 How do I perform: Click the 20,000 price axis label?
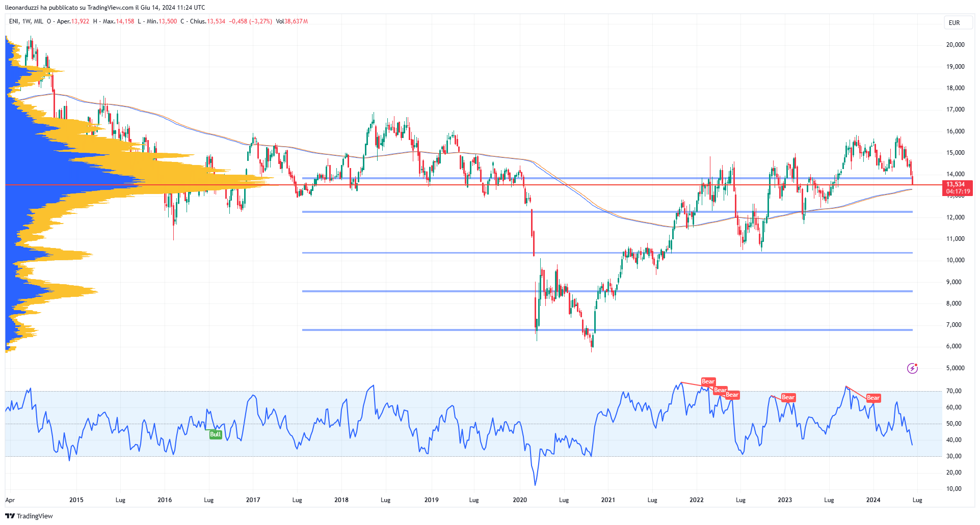[956, 45]
